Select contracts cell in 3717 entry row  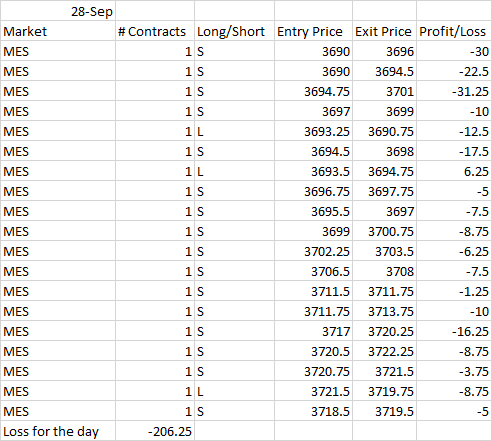click(x=155, y=331)
